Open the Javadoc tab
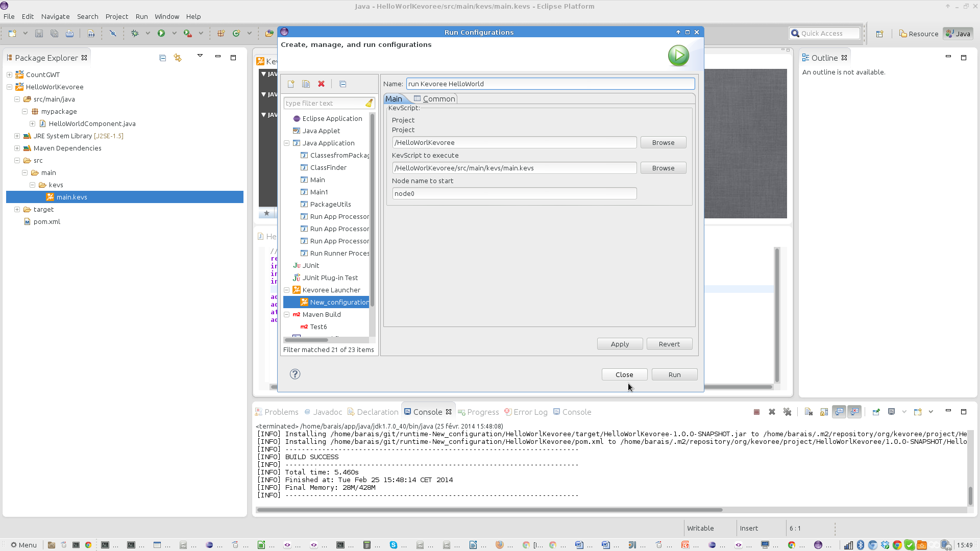The image size is (980, 551). (323, 412)
